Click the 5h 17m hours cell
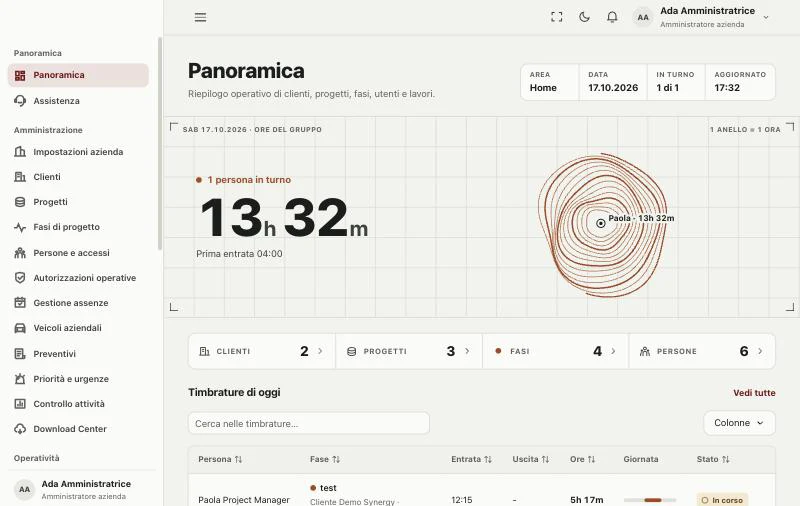The height and width of the screenshot is (506, 800). click(x=587, y=500)
